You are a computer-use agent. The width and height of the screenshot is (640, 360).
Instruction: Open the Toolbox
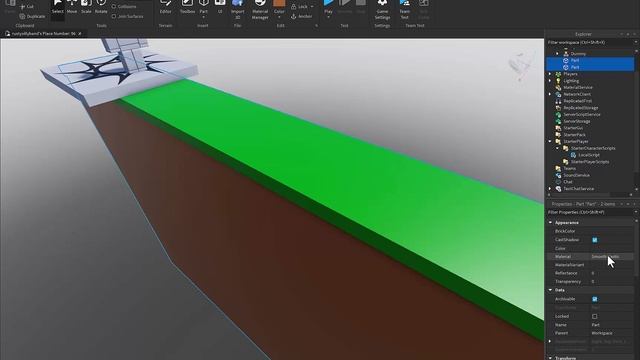pos(187,7)
